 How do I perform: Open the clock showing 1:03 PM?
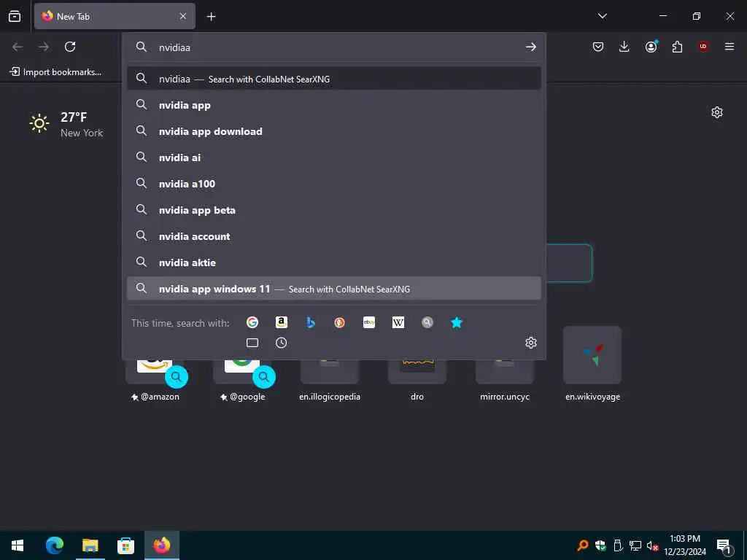pos(685,545)
